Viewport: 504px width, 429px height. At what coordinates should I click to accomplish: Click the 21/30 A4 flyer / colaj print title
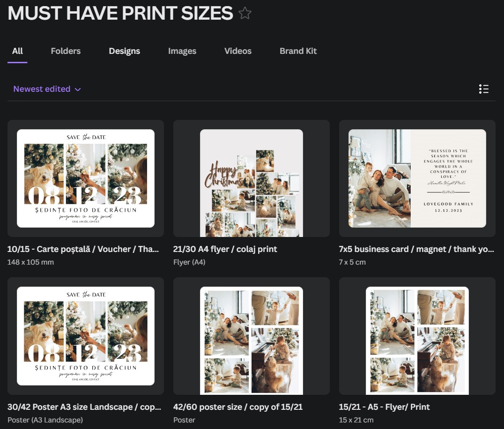pyautogui.click(x=225, y=249)
